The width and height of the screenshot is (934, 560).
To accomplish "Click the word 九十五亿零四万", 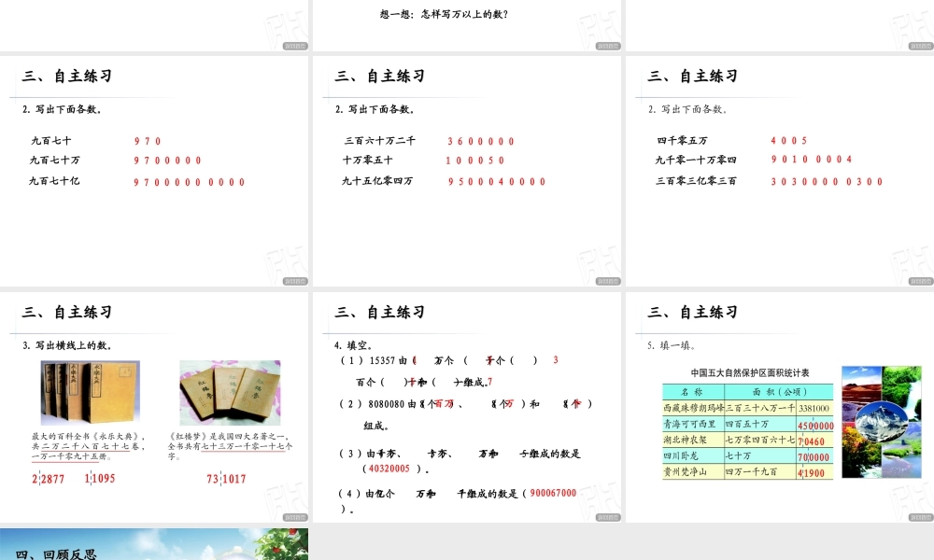I will coord(377,181).
